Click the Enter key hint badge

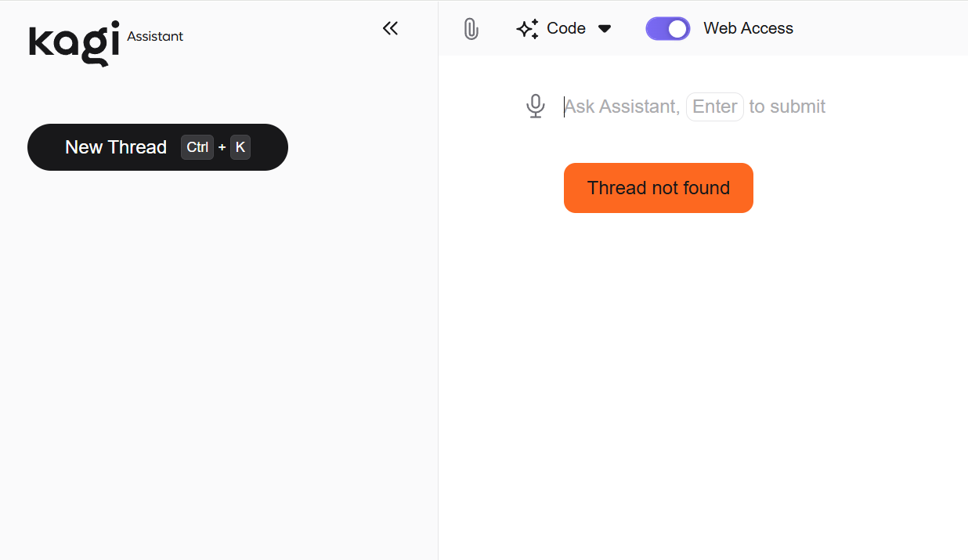[714, 107]
